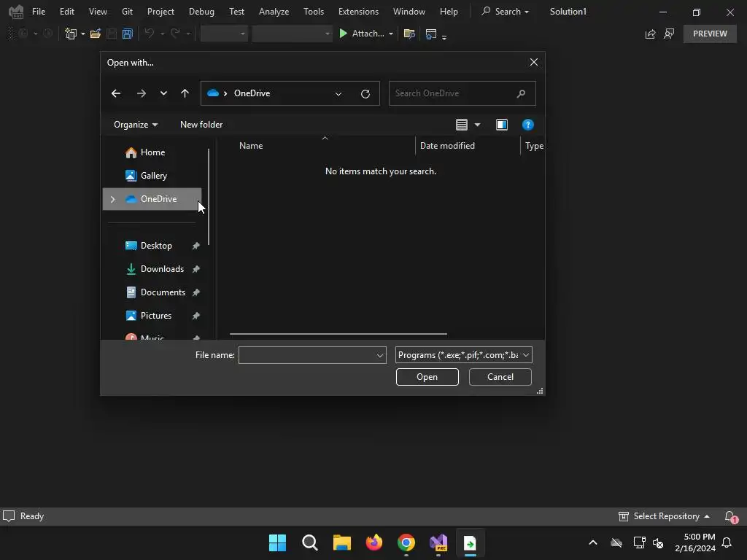Open the Git menu
The height and width of the screenshot is (560, 747).
(127, 12)
